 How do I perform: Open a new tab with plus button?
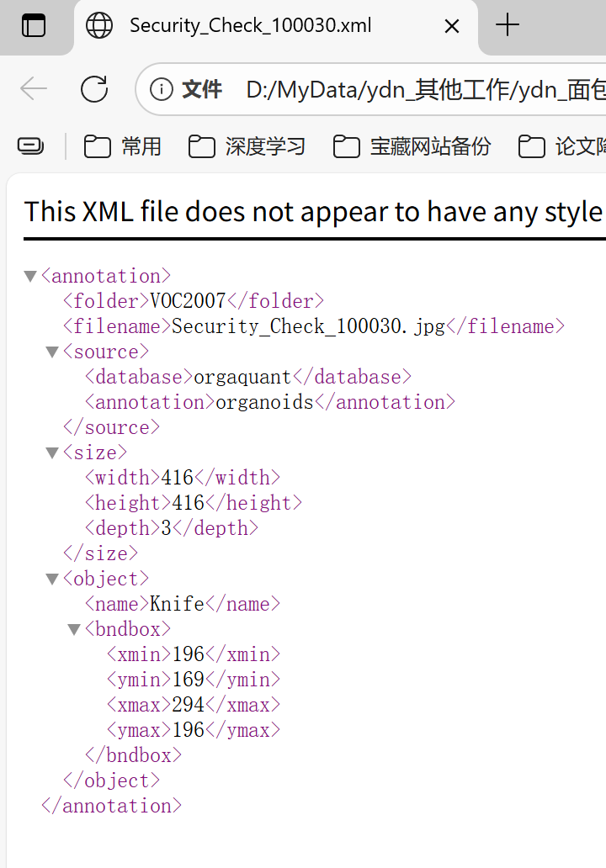click(x=507, y=25)
